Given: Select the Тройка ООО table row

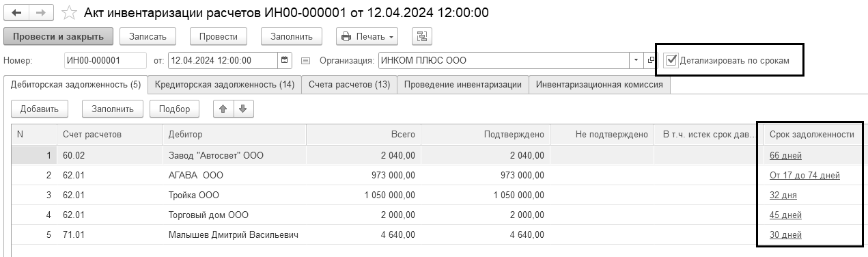Looking at the screenshot, I should (x=437, y=195).
